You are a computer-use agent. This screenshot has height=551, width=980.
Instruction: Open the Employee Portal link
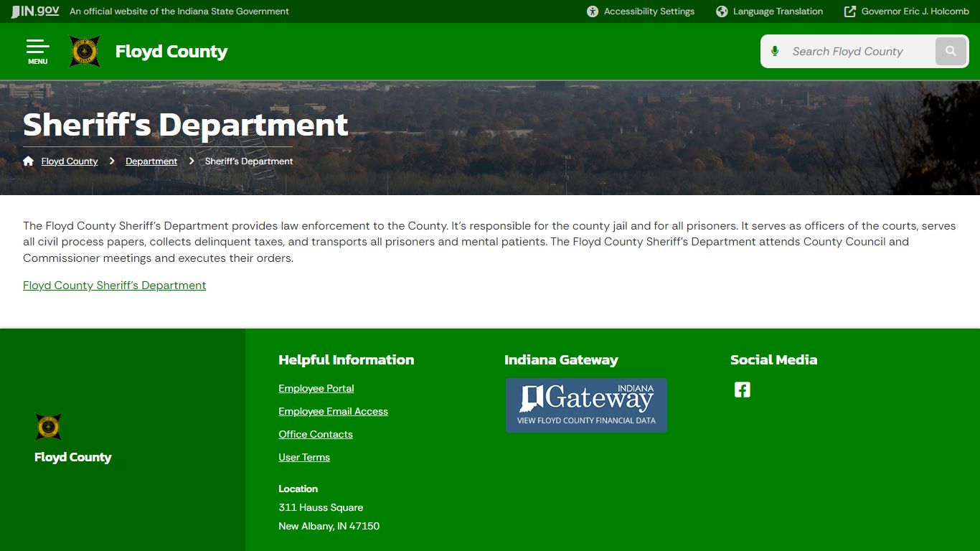(x=316, y=389)
